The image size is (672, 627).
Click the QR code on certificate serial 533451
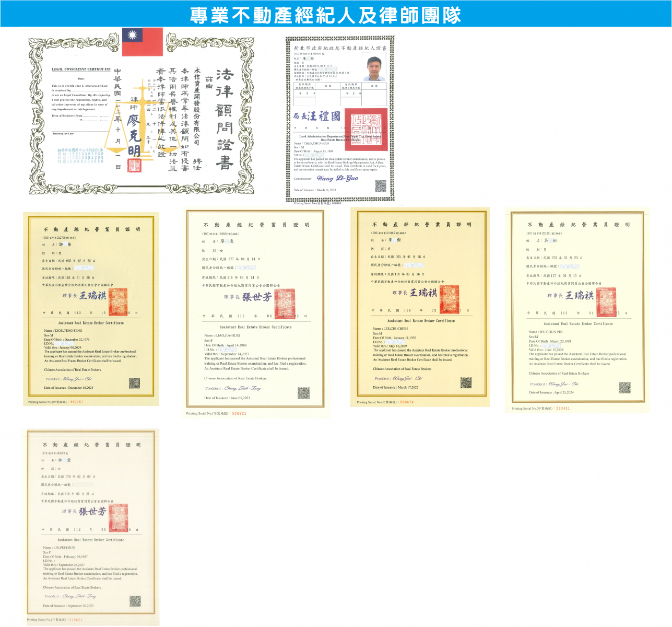pyautogui.click(x=624, y=387)
